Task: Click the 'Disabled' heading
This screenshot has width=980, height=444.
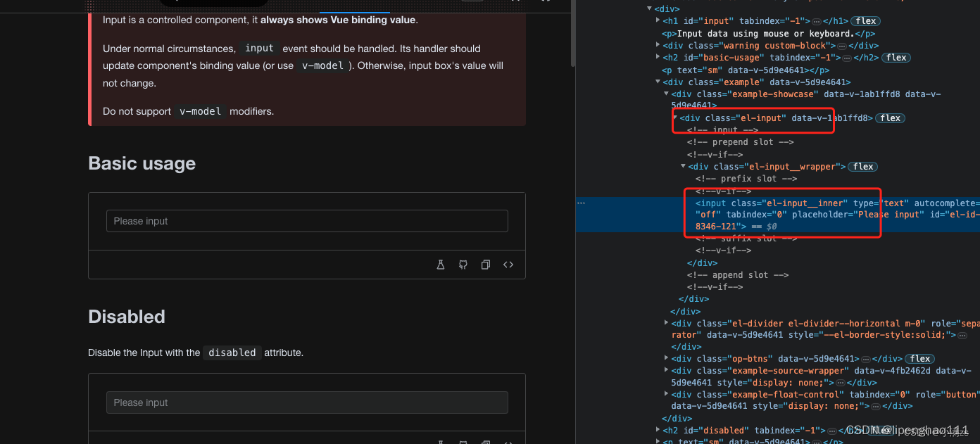Action: click(127, 317)
